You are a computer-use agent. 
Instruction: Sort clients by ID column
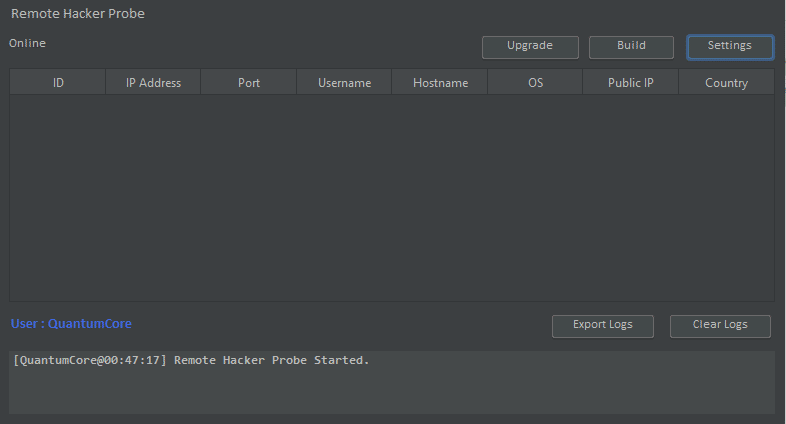coord(58,83)
